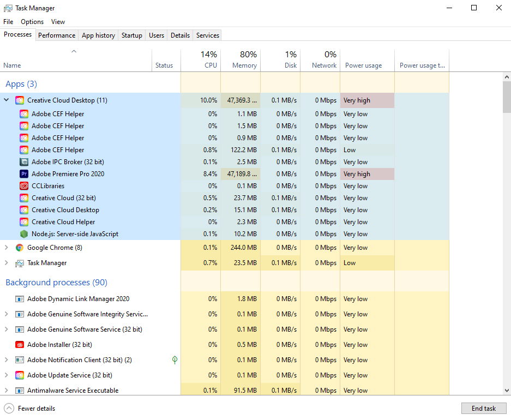Collapse the Creative Cloud Desktop process group
This screenshot has width=511, height=420.
6,100
